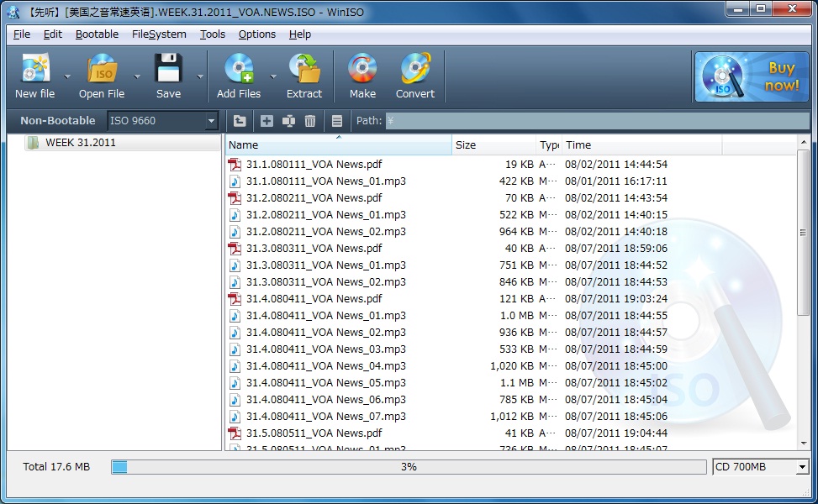Open the File menu

click(21, 34)
